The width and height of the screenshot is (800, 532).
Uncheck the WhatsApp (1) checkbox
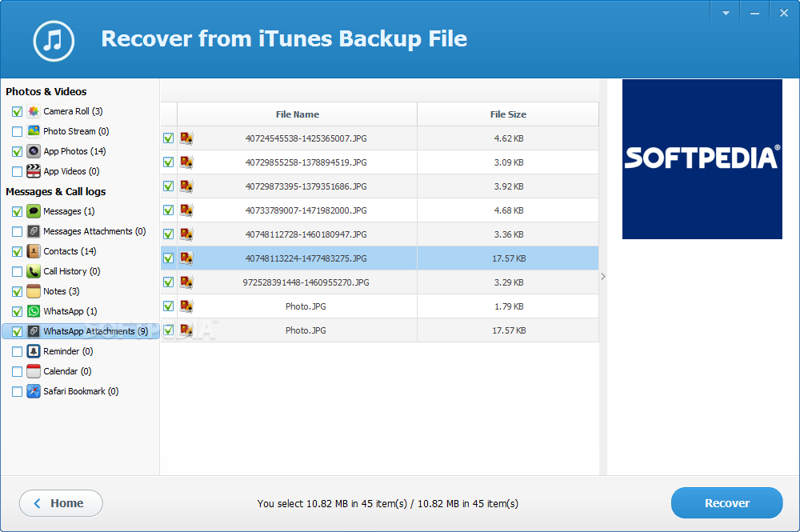pos(17,312)
